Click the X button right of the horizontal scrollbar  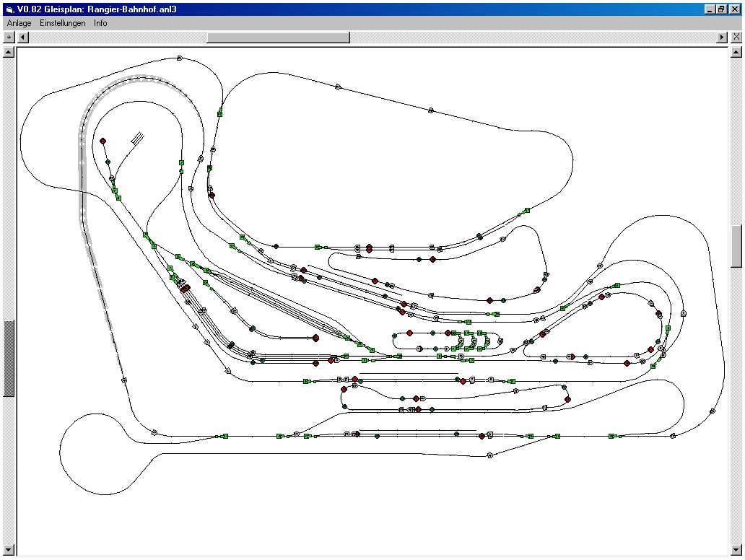pos(736,37)
